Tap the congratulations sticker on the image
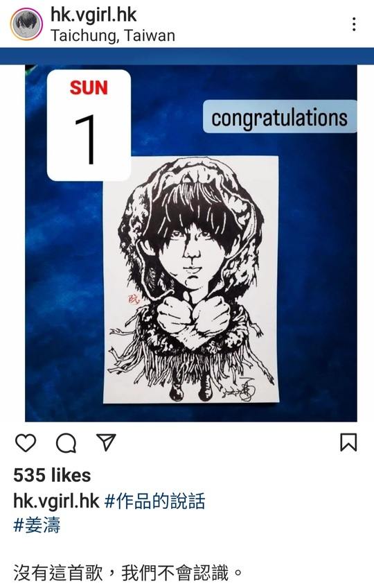This screenshot has height=588, width=374. click(280, 116)
